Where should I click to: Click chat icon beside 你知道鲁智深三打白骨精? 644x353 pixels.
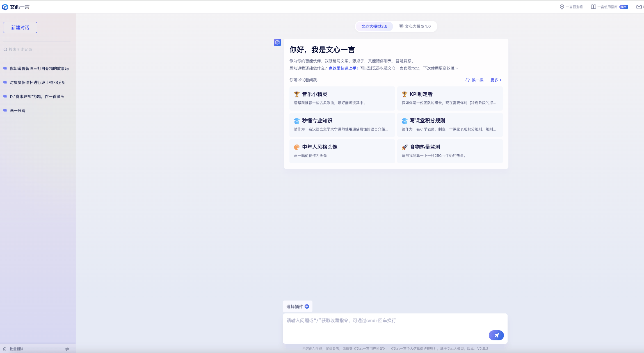tap(5, 68)
